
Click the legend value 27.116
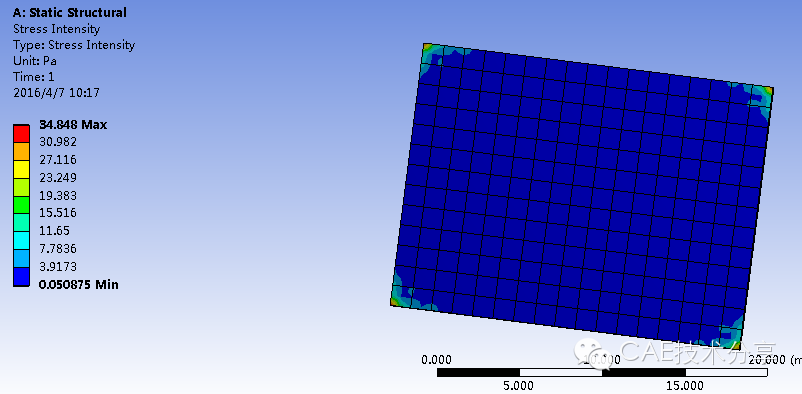pyautogui.click(x=58, y=160)
